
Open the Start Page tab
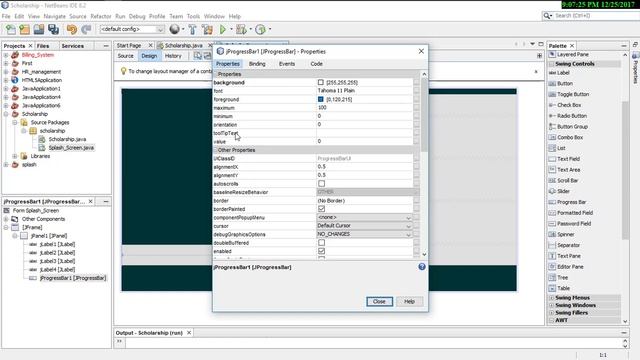[x=129, y=45]
